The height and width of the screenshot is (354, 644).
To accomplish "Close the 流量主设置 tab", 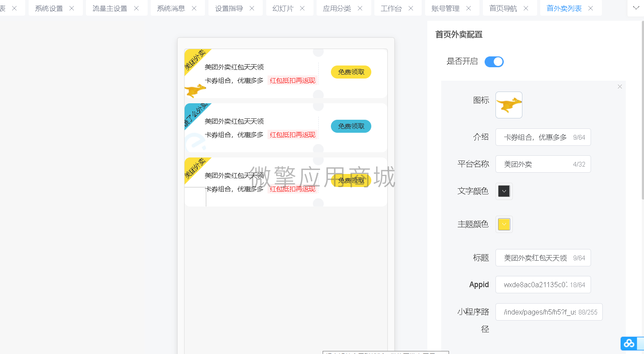I will pos(136,8).
